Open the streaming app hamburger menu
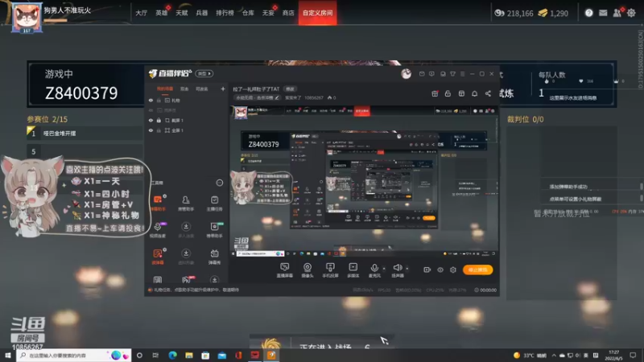Viewport: 644px width, 362px height. [462, 74]
